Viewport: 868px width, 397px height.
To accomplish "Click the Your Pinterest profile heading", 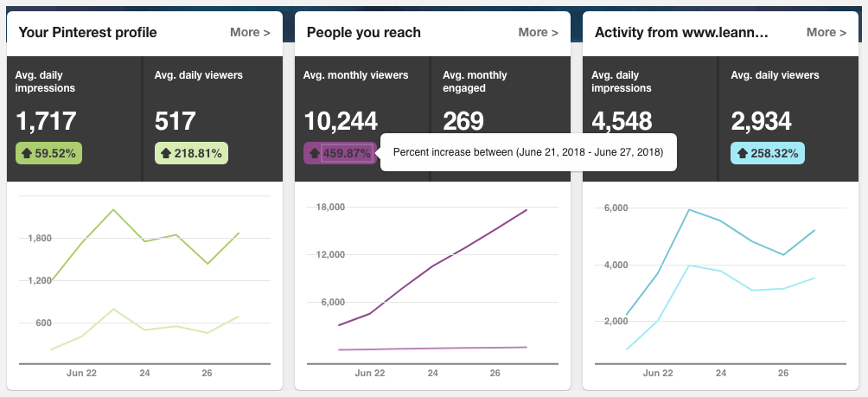I will point(87,32).
